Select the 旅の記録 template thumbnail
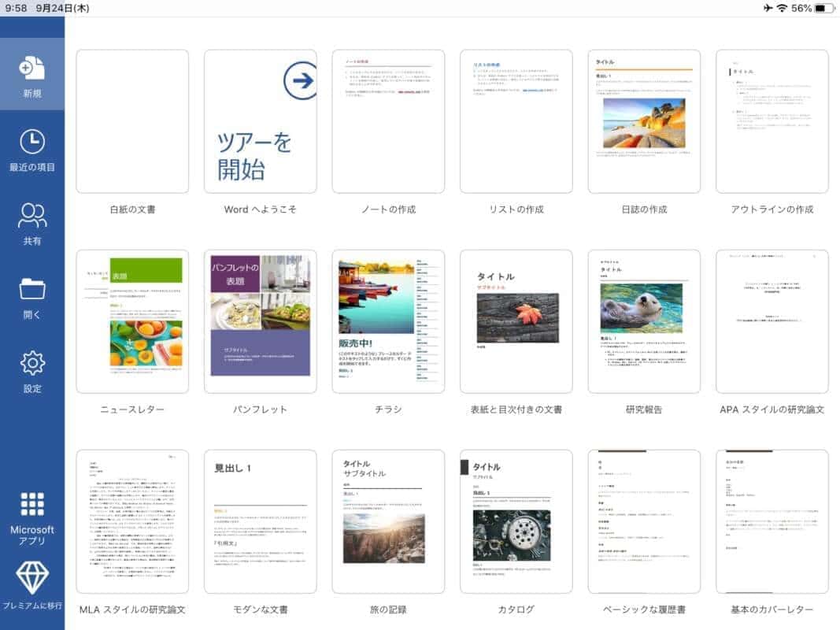840x630 pixels. [x=388, y=521]
